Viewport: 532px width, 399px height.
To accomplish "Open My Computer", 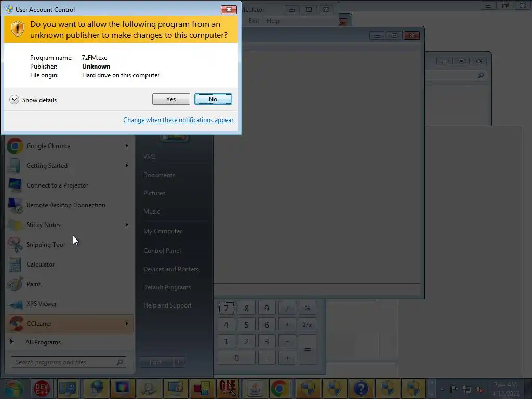I will [x=163, y=231].
